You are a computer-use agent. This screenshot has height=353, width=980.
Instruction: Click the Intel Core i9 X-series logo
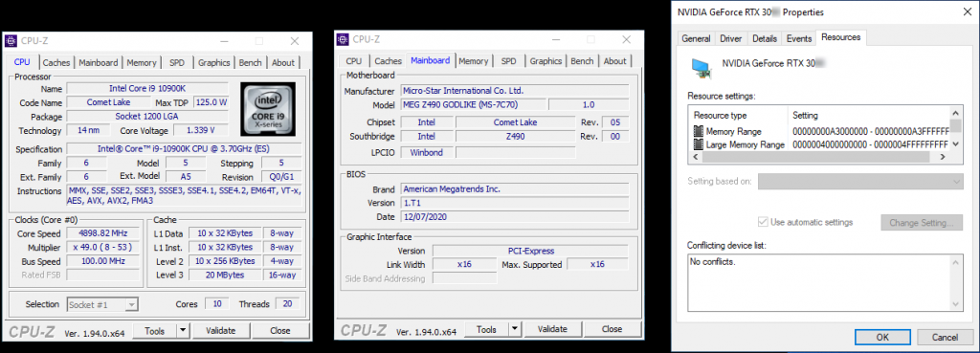267,109
